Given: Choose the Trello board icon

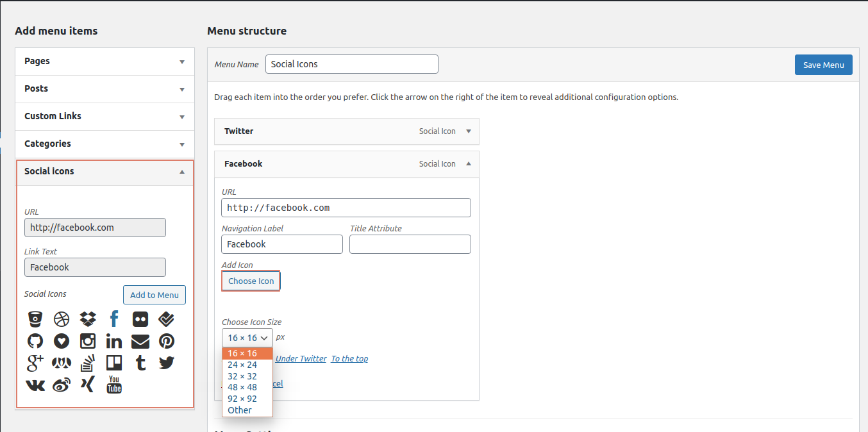Looking at the screenshot, I should pyautogui.click(x=114, y=363).
